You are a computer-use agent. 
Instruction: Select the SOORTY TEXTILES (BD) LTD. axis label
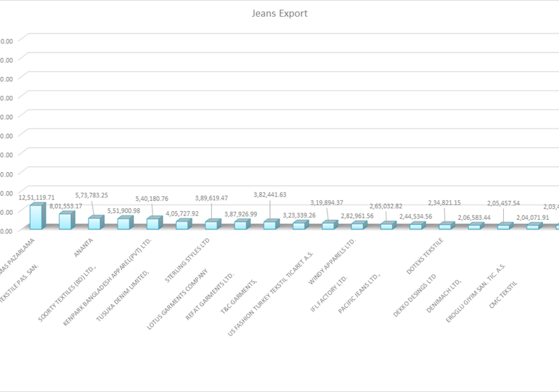[67, 294]
